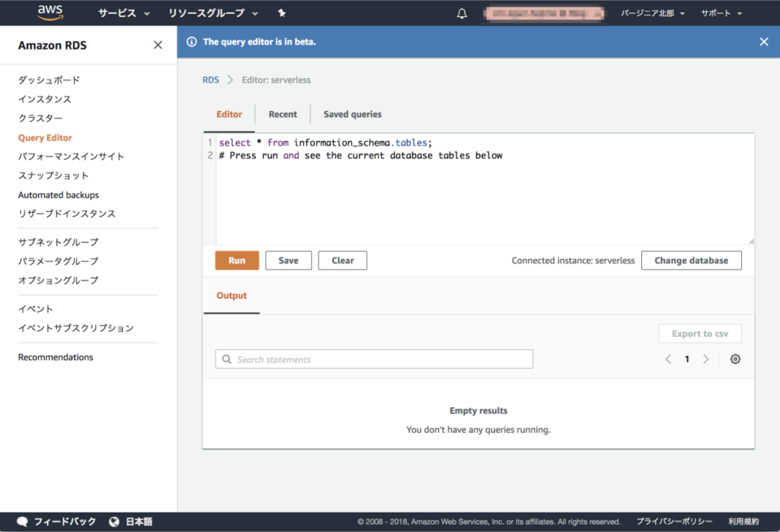
Task: Click Export to csv
Action: [700, 333]
